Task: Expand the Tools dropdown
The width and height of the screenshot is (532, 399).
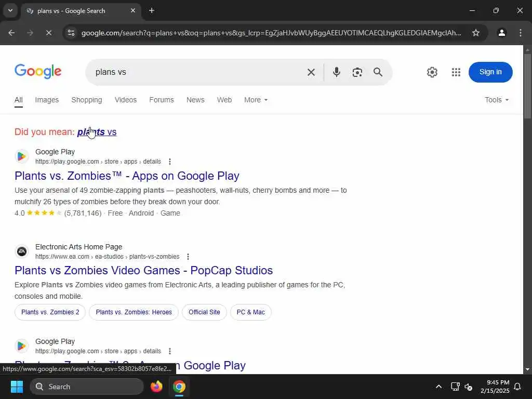Action: coord(496,100)
